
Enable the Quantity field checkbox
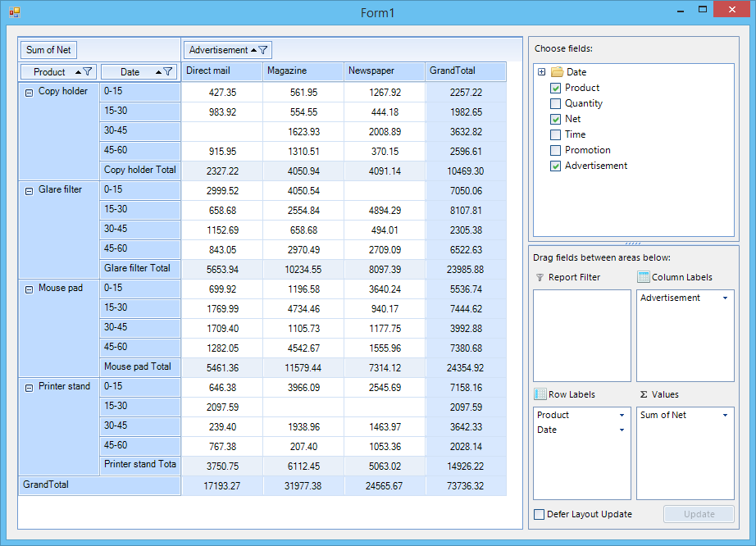[x=555, y=103]
